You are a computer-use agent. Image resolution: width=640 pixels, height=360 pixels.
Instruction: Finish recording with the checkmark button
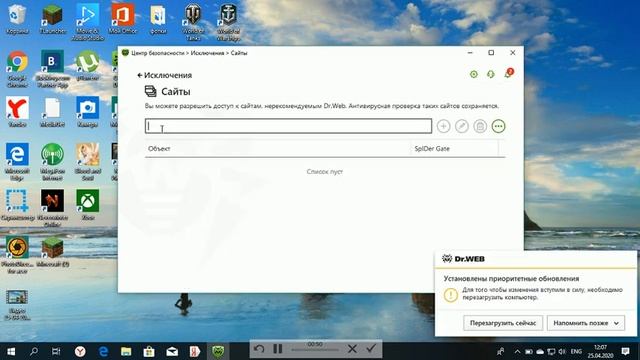click(x=371, y=349)
